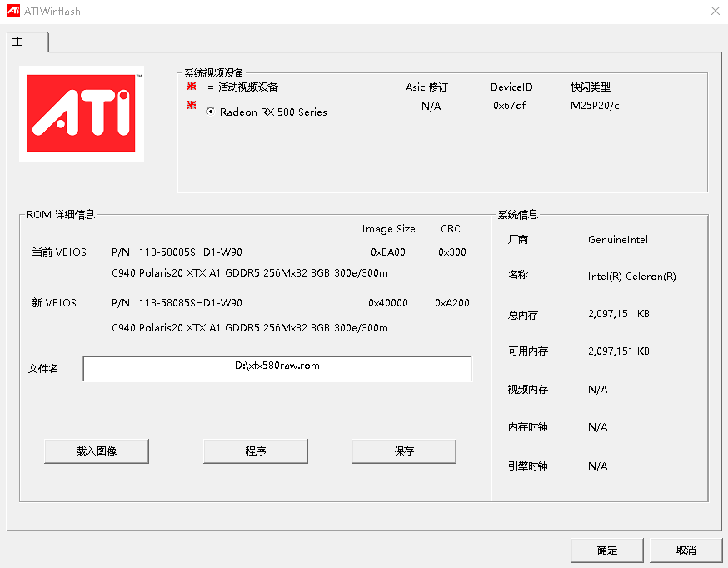This screenshot has width=728, height=568.
Task: Click the Intel(R) Celeron(R) name value
Action: 632,277
